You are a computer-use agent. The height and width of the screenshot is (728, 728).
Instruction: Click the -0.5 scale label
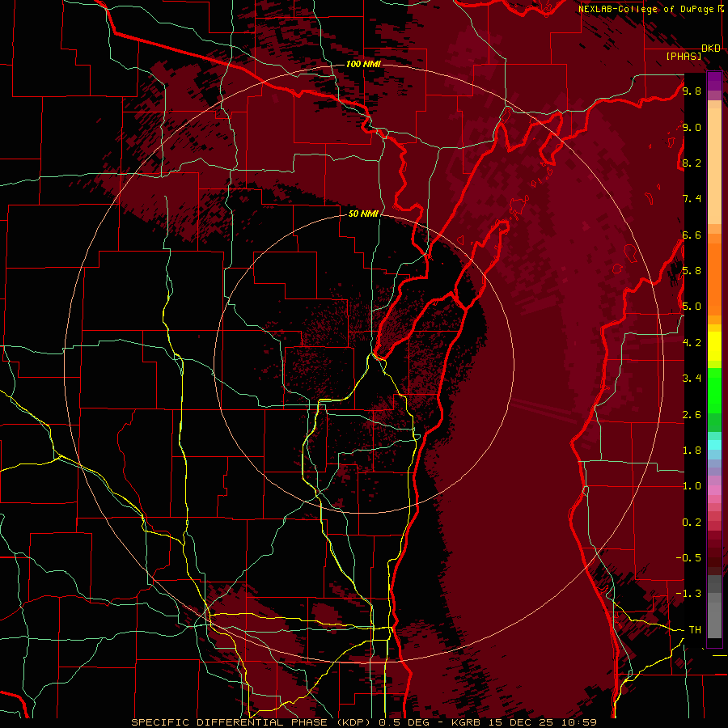(689, 558)
